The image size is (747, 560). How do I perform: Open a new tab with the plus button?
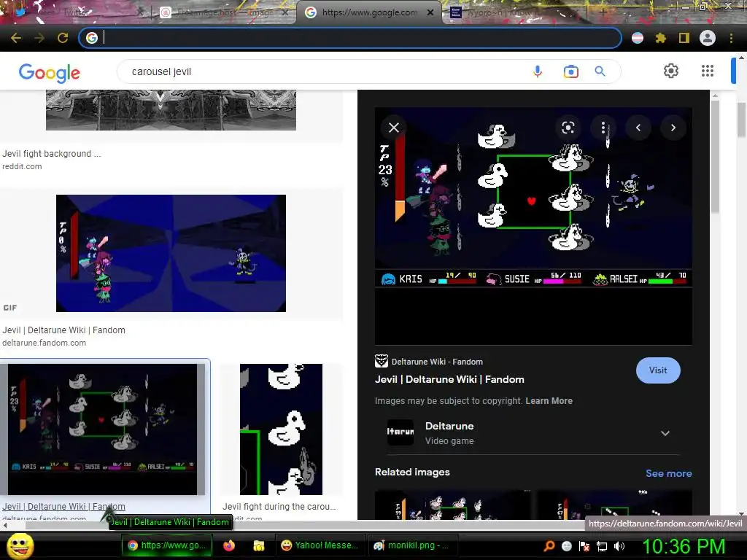click(603, 12)
